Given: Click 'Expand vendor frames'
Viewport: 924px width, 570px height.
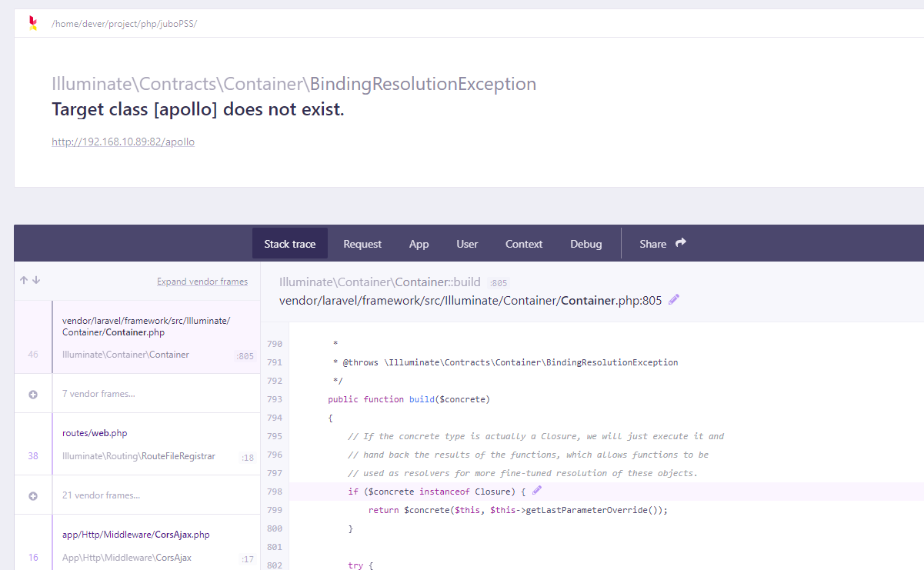Looking at the screenshot, I should [202, 281].
